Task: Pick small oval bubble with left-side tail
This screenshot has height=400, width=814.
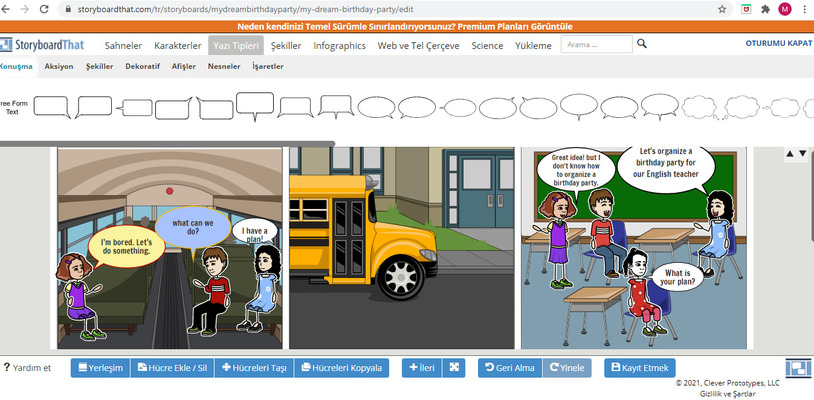Action: coord(458,108)
